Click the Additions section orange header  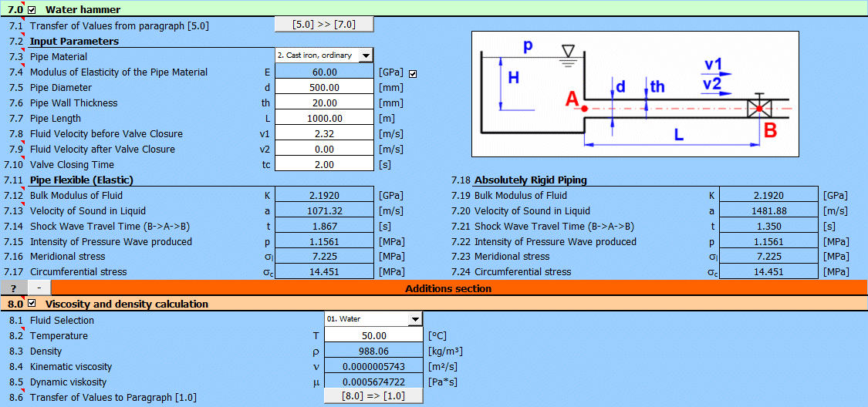pyautogui.click(x=459, y=288)
